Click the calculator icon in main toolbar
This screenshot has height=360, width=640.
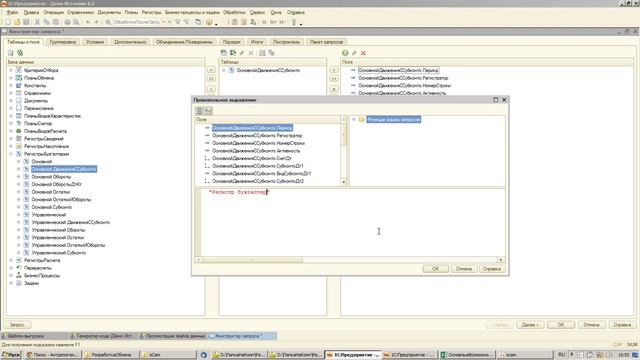[x=235, y=22]
